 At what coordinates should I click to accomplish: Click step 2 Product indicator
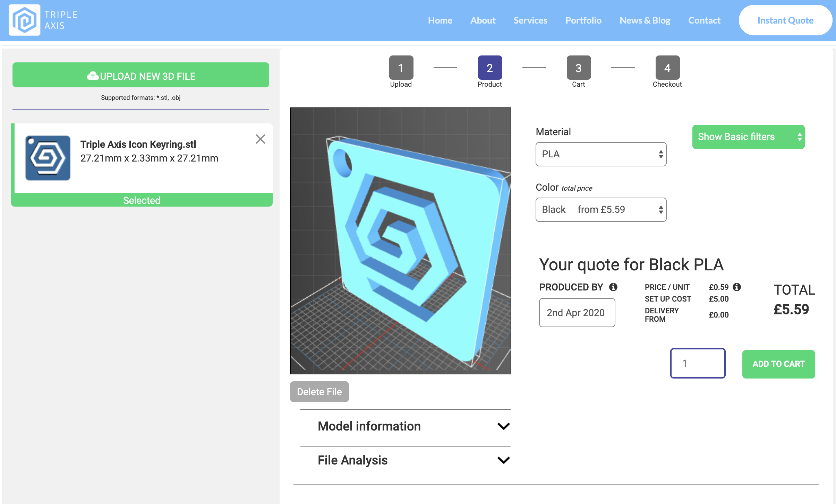[489, 68]
